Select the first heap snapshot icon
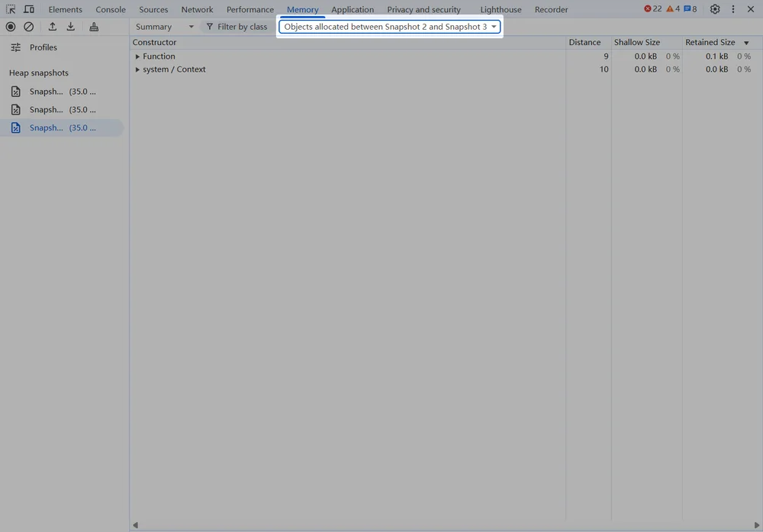 15,92
